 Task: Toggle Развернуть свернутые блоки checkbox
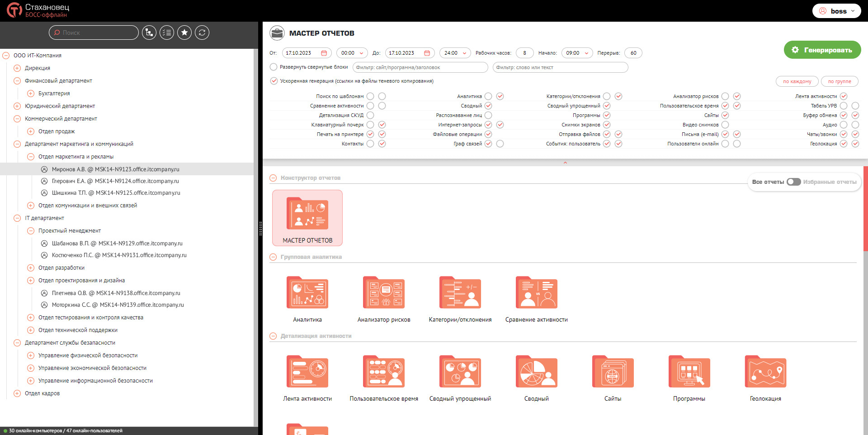point(274,67)
